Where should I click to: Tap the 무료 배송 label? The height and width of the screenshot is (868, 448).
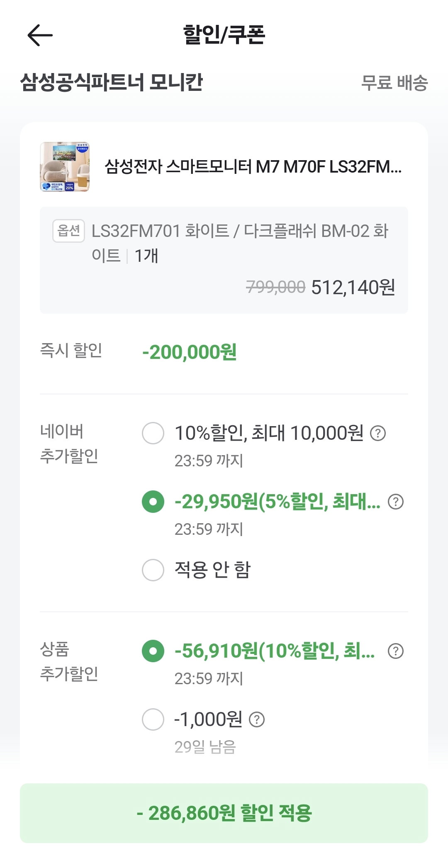[394, 83]
